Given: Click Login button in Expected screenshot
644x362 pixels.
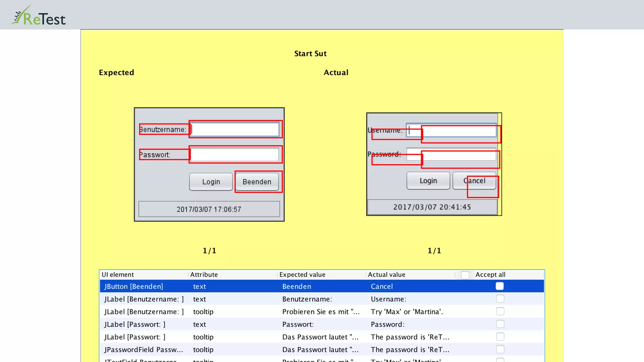Looking at the screenshot, I should pos(211,182).
